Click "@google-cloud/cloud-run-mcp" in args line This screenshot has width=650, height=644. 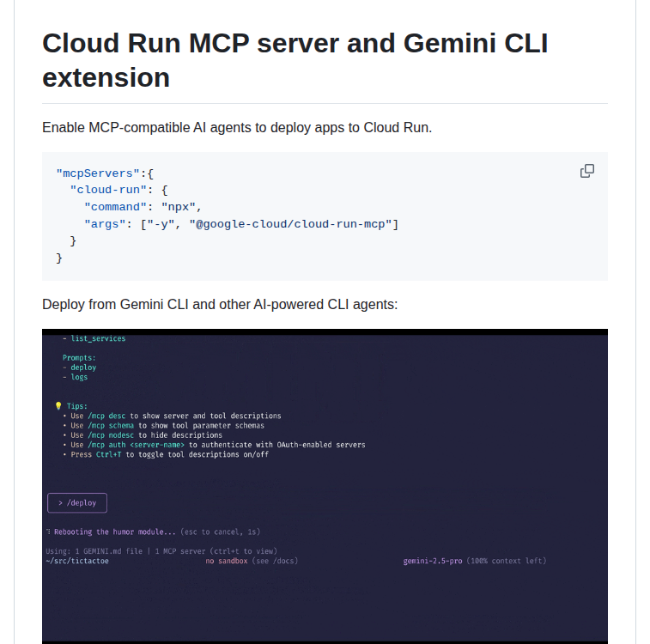click(290, 224)
